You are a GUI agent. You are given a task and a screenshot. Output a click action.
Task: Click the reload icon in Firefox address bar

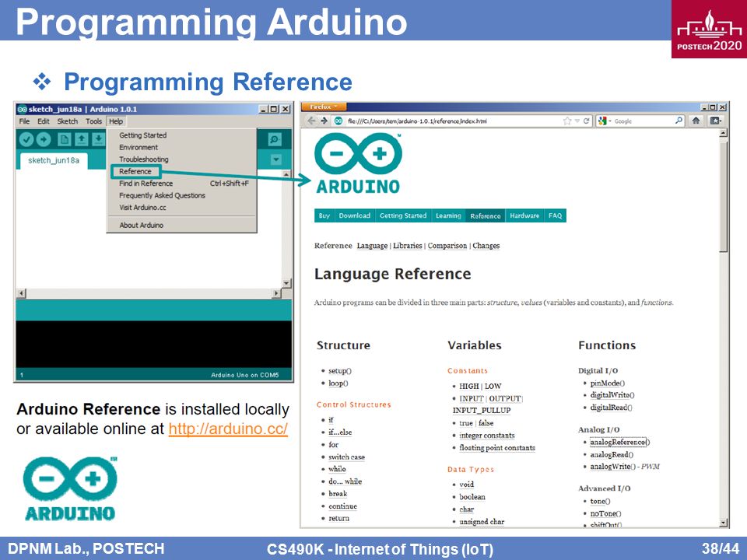[587, 121]
